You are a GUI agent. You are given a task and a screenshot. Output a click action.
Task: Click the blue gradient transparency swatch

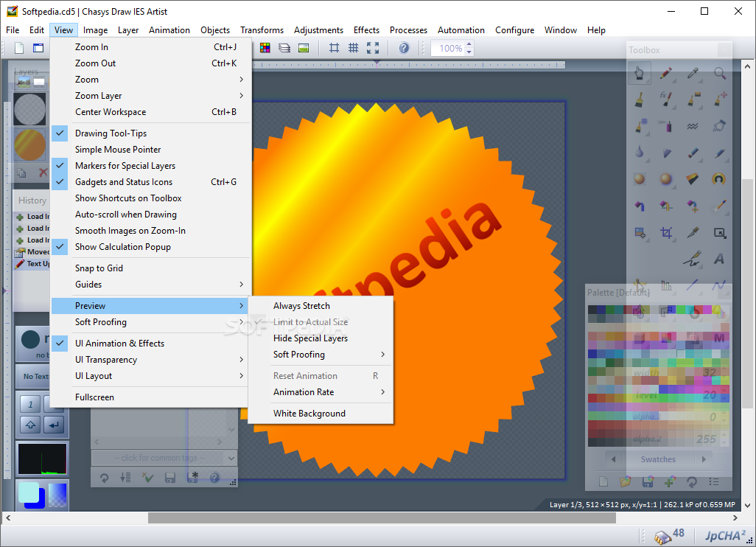pos(57,495)
